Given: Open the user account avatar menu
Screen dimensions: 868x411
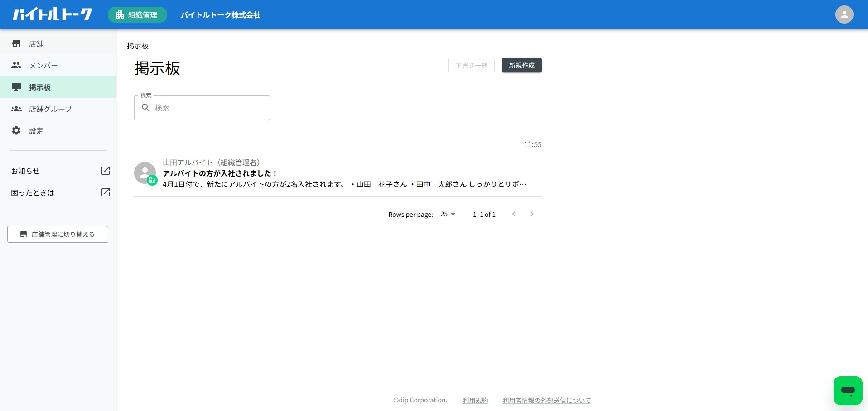Looking at the screenshot, I should click(844, 14).
